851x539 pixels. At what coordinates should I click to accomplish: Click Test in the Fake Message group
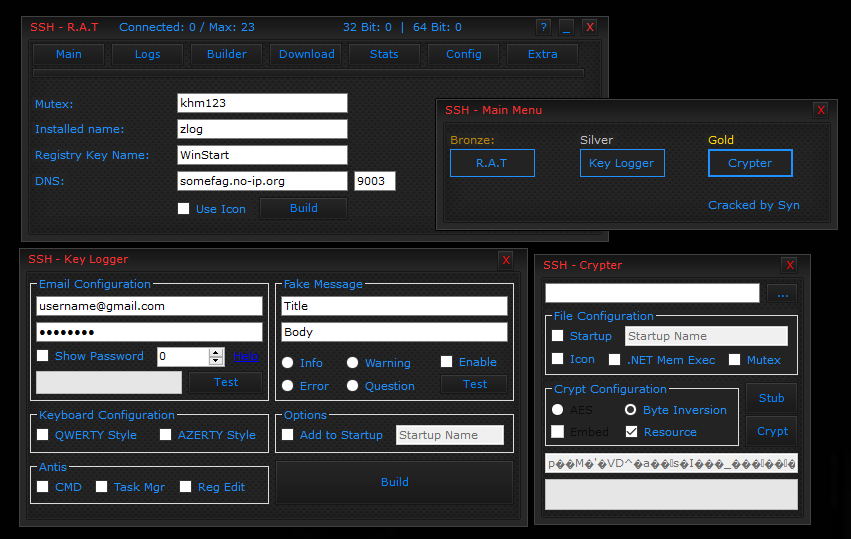tap(474, 384)
